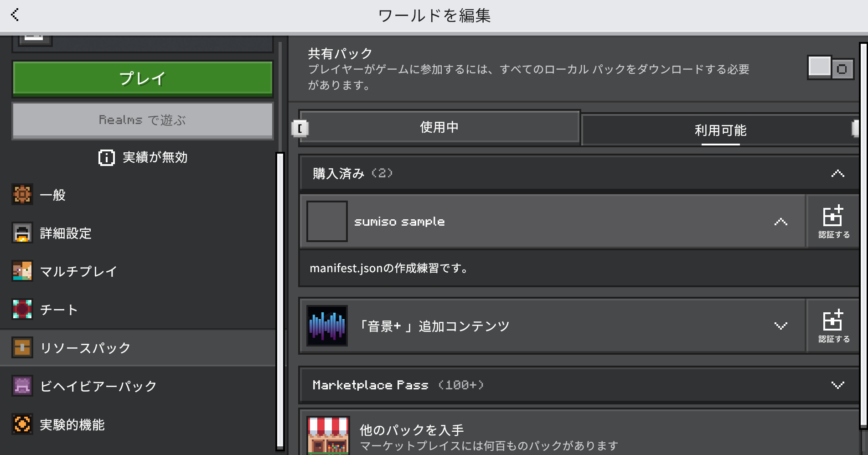Expand the Marketplace Pass list

[837, 384]
